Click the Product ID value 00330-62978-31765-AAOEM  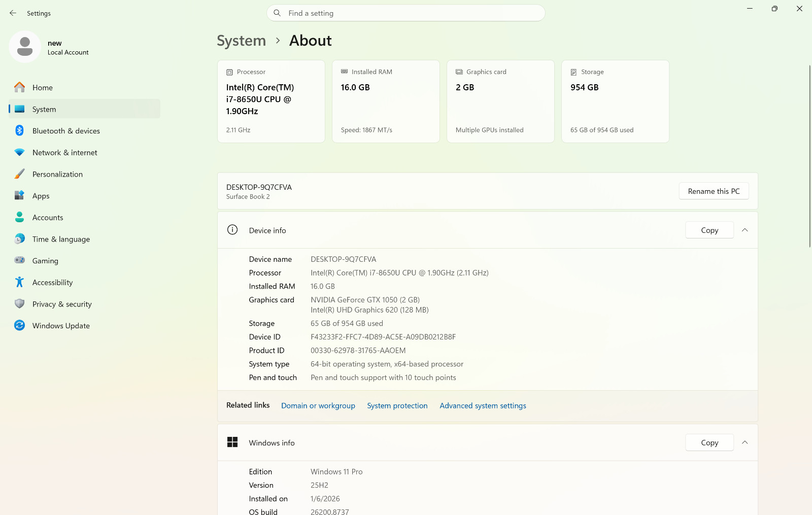click(358, 351)
